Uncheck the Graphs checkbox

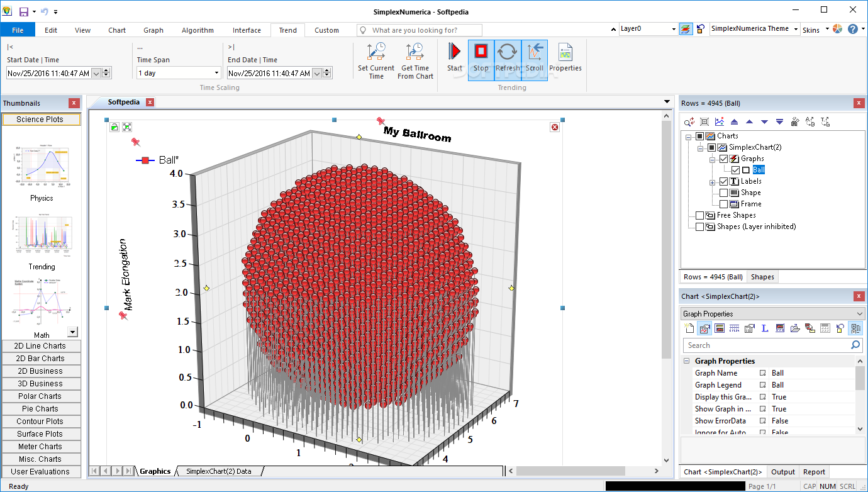point(723,159)
